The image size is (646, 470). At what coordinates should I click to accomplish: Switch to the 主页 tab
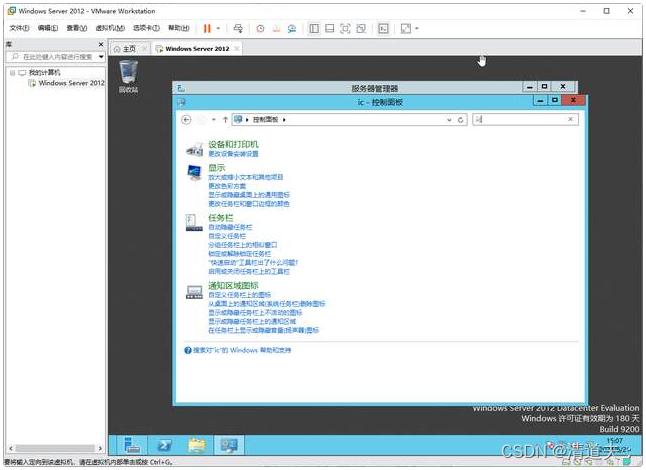click(129, 49)
